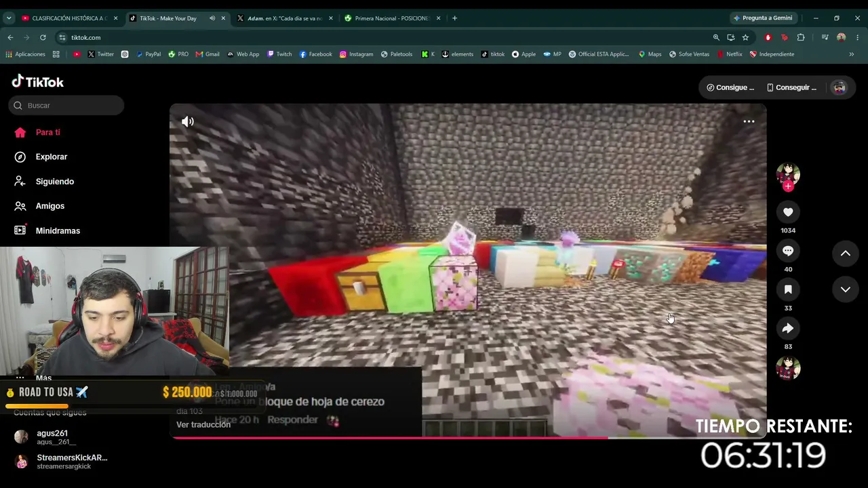Click the Buscar search field
This screenshot has height=488, width=868.
click(x=66, y=105)
